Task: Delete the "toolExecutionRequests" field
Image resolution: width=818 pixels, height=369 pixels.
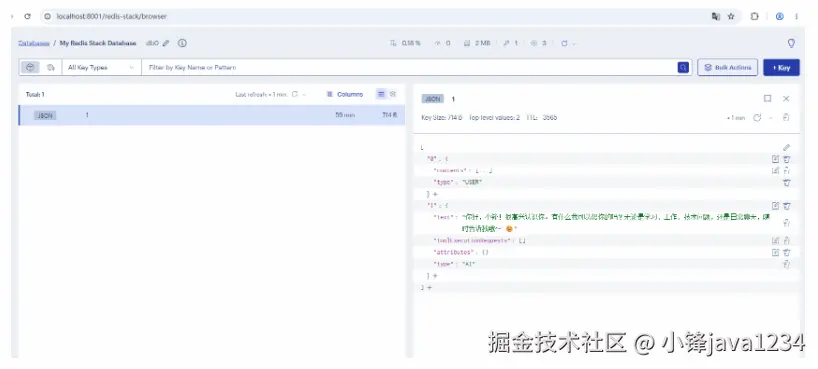Action: (787, 241)
